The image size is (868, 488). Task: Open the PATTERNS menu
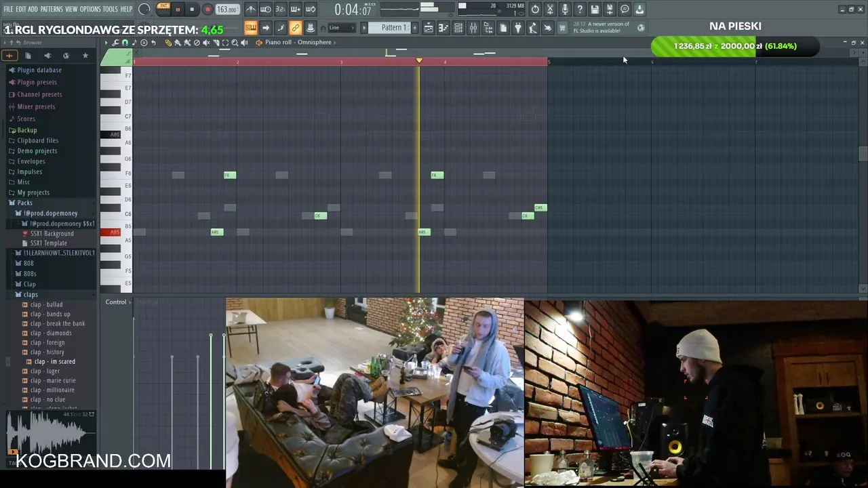[52, 9]
